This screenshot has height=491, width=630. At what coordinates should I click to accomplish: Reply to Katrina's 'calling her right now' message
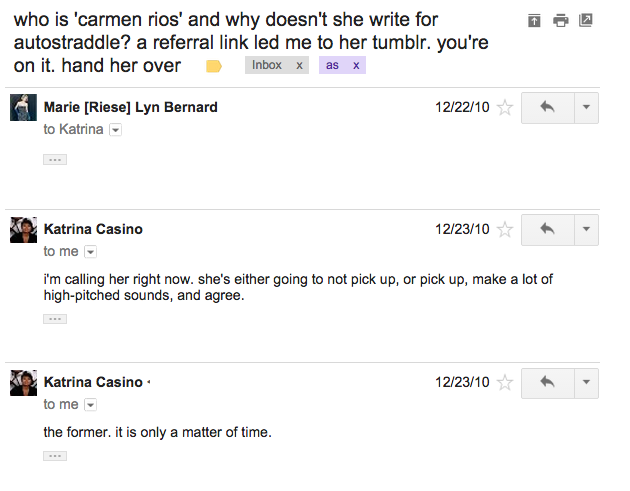(547, 230)
